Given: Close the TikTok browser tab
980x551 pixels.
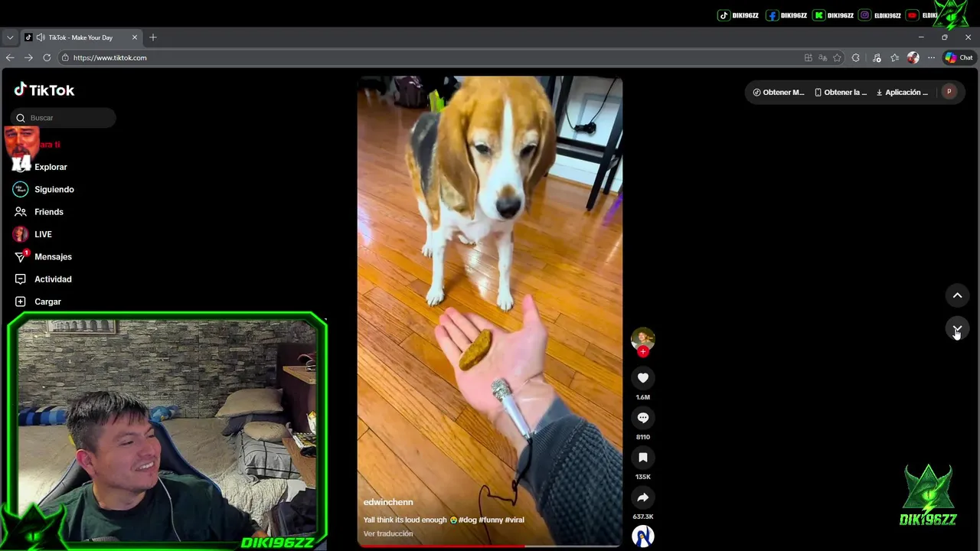Looking at the screenshot, I should [x=135, y=37].
